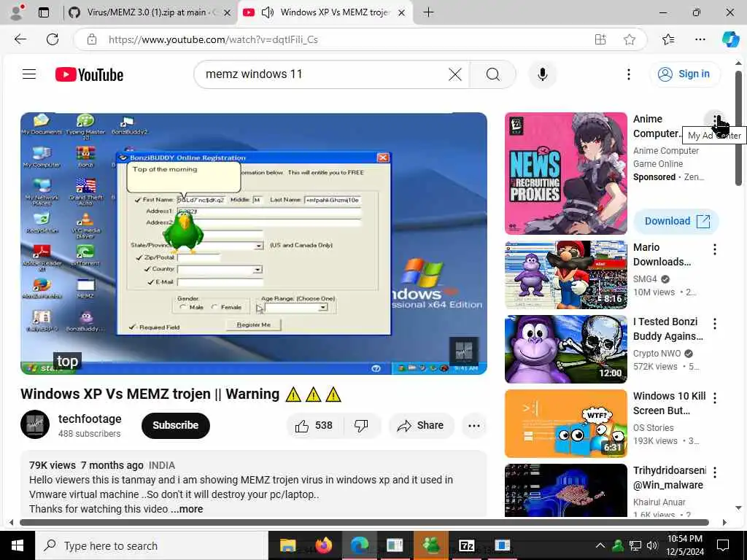This screenshot has height=560, width=747.
Task: Open YouTube settings three-dot menu beside Sign in
Action: (628, 74)
